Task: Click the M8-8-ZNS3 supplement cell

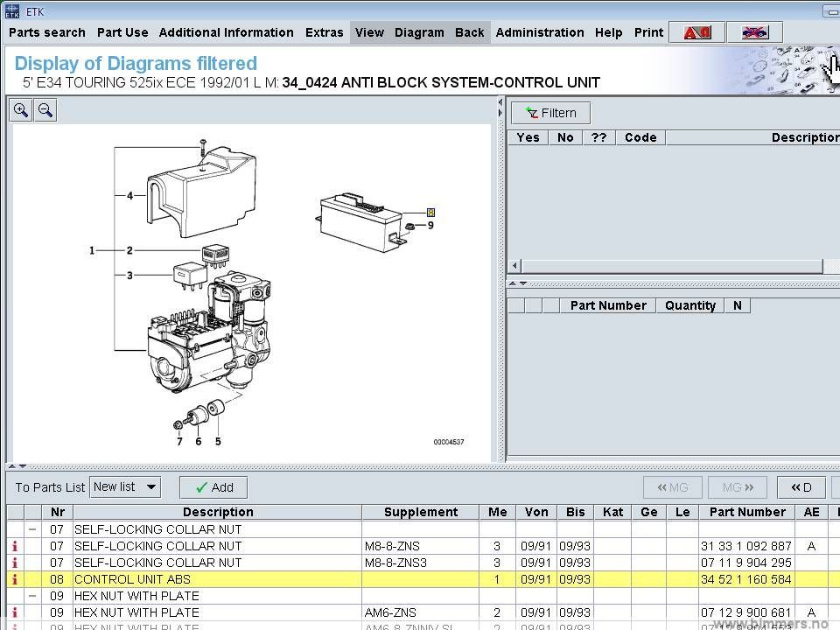Action: click(421, 563)
